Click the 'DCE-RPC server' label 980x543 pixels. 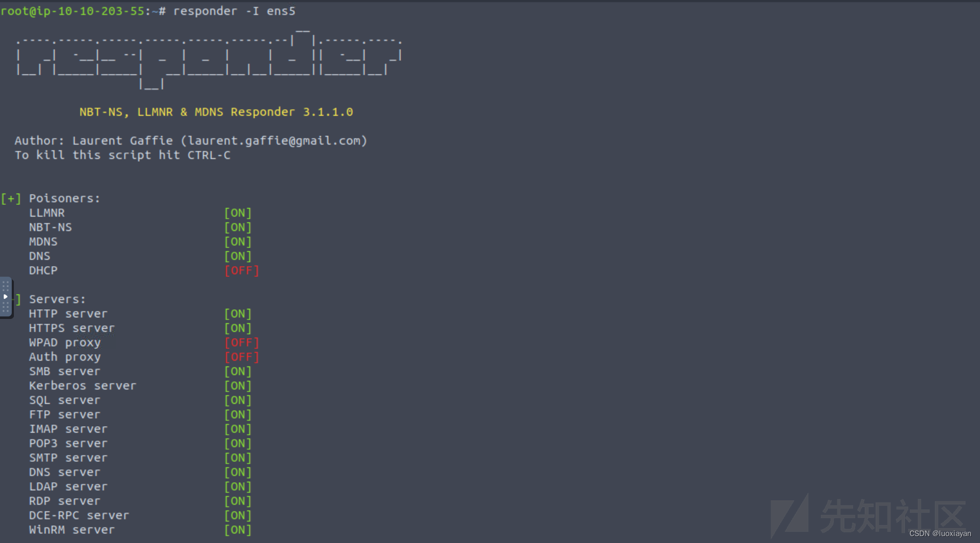point(79,515)
